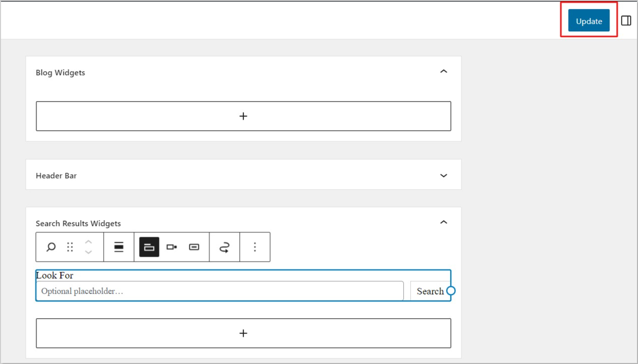Collapse the Search Results Widgets section
This screenshot has height=364, width=638.
[443, 222]
